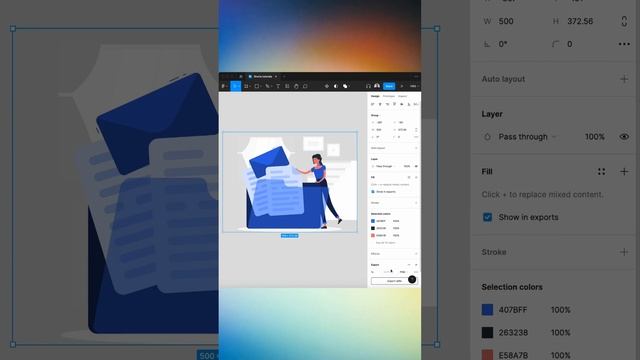The width and height of the screenshot is (640, 360).
Task: Select the Comment tool in the small window toolbar
Action: pos(305,86)
